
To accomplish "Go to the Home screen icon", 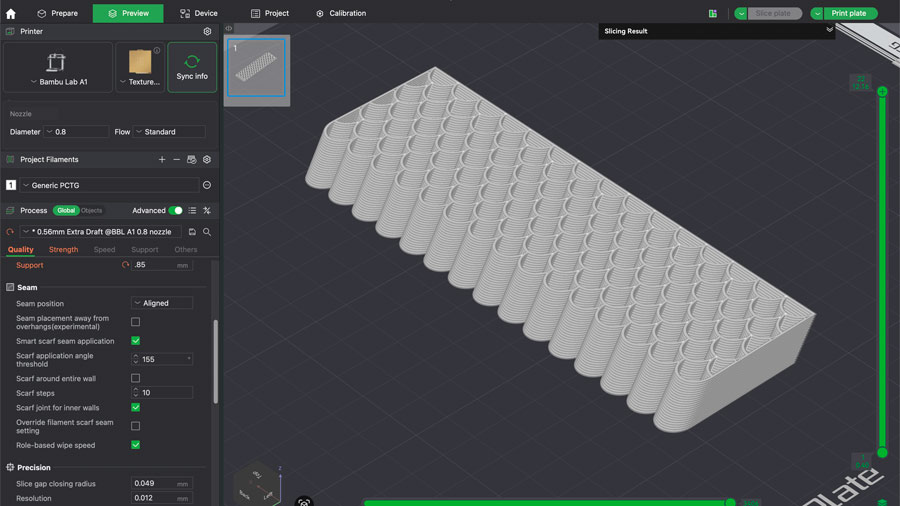I will (10, 13).
